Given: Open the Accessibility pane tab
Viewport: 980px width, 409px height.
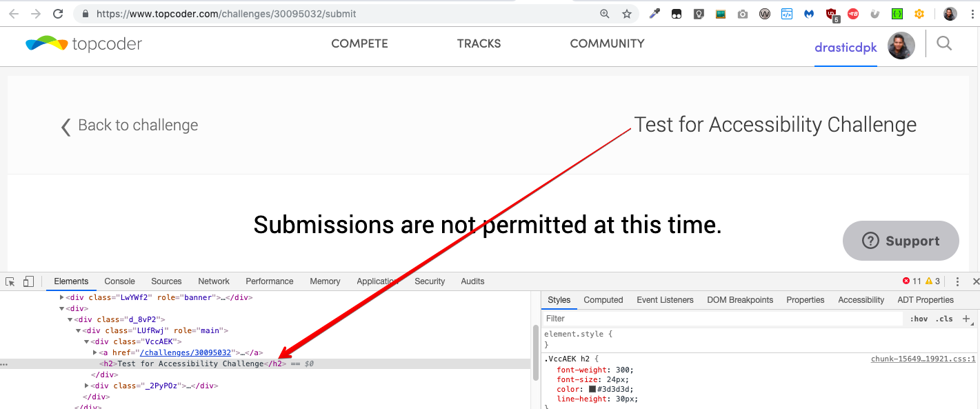Looking at the screenshot, I should click(x=861, y=300).
